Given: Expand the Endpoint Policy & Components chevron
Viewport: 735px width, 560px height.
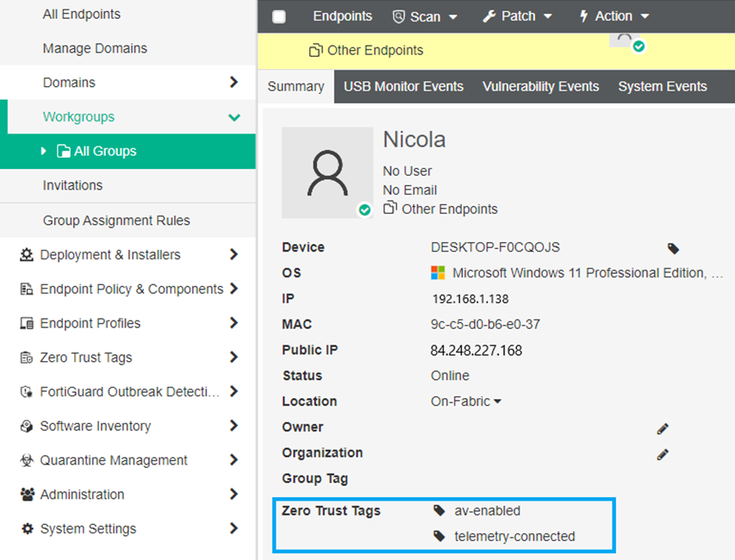Looking at the screenshot, I should (x=234, y=289).
